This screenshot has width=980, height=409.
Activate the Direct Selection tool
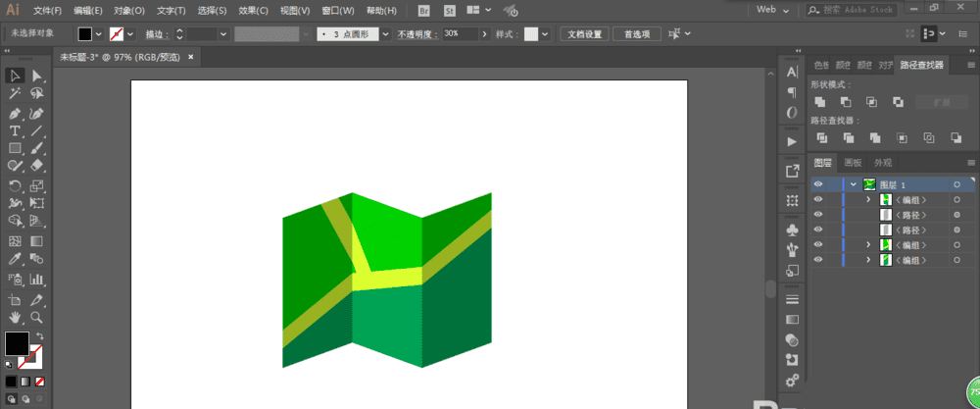point(37,76)
